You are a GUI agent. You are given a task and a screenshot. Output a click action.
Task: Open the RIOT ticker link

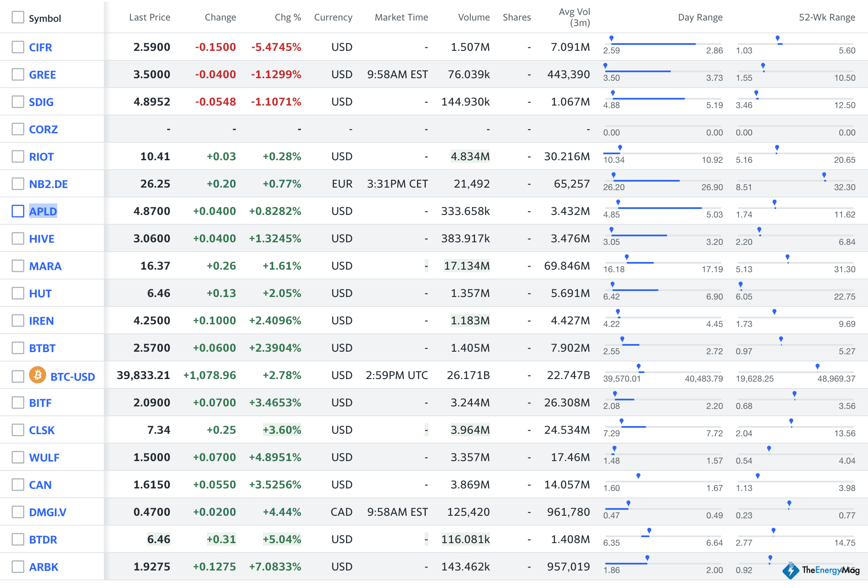41,157
